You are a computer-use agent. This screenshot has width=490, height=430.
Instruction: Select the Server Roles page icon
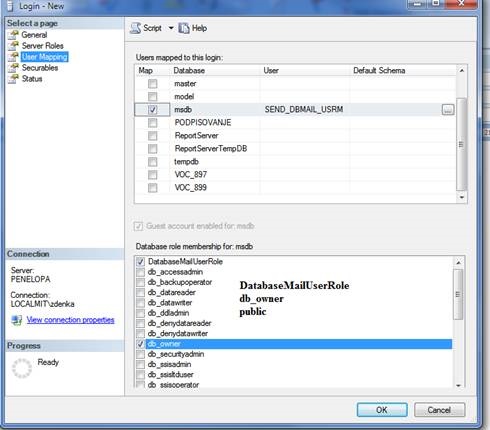(x=13, y=46)
